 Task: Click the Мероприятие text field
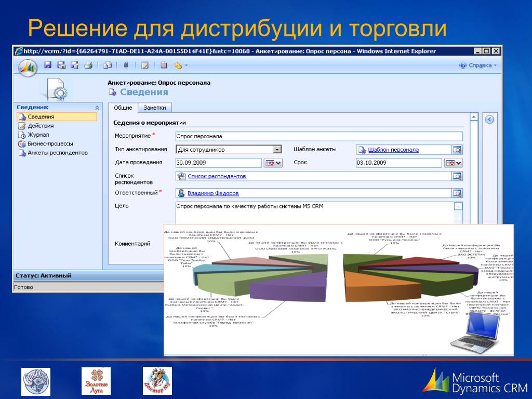click(x=319, y=137)
